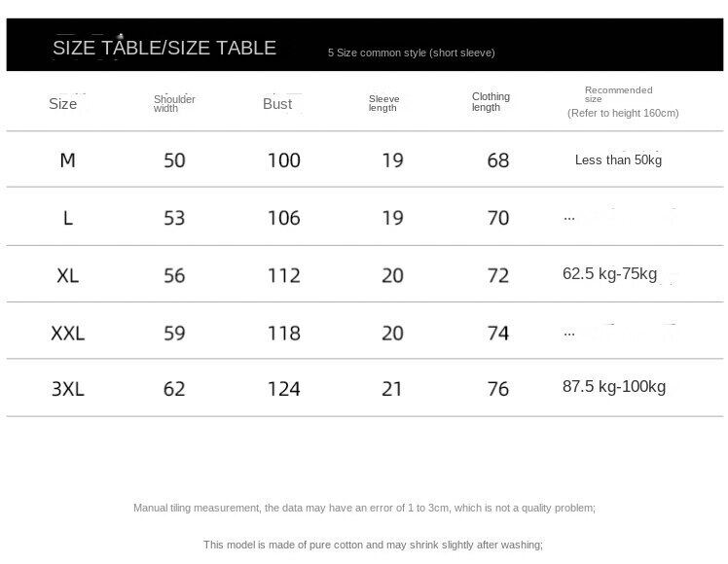Click the Sleeve length column header
The image size is (728, 564).
coord(383,103)
